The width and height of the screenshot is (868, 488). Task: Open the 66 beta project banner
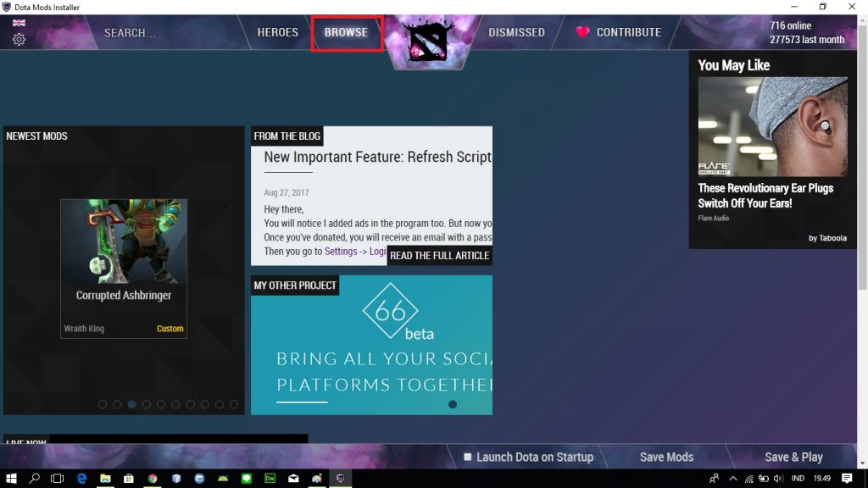[x=371, y=345]
